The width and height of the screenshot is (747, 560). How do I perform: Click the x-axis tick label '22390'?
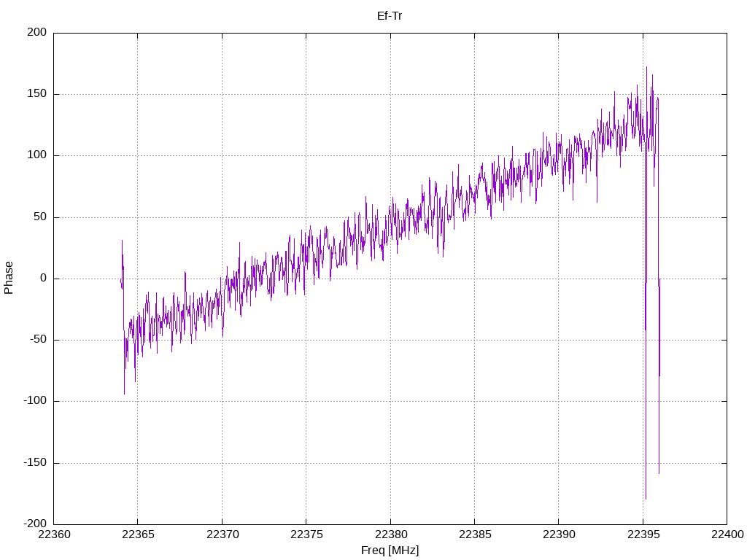[x=559, y=534]
